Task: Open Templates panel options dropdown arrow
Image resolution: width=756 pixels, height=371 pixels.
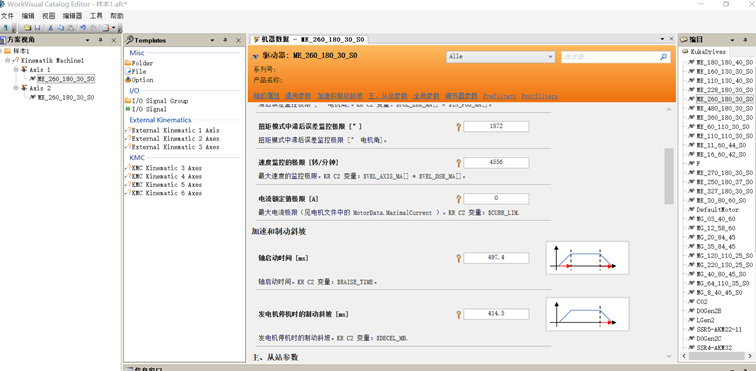Action: (x=212, y=41)
